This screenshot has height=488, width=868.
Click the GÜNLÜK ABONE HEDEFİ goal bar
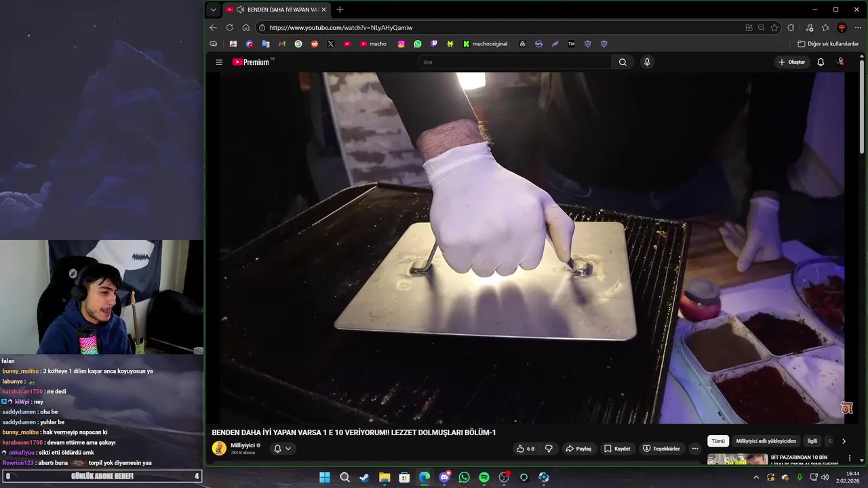click(x=102, y=476)
